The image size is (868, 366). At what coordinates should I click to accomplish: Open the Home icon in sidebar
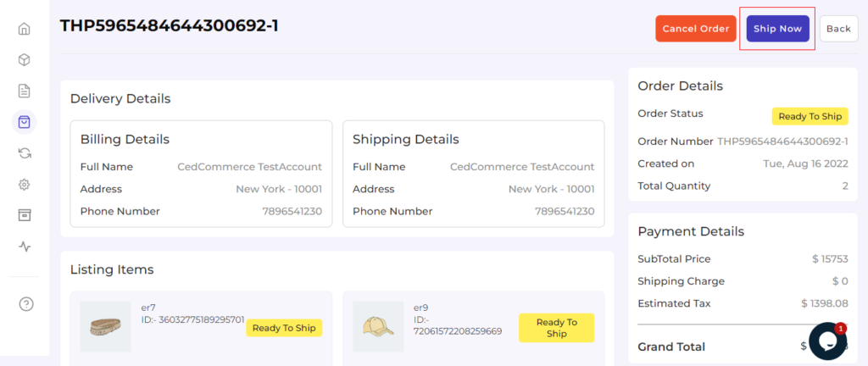pyautogui.click(x=25, y=29)
